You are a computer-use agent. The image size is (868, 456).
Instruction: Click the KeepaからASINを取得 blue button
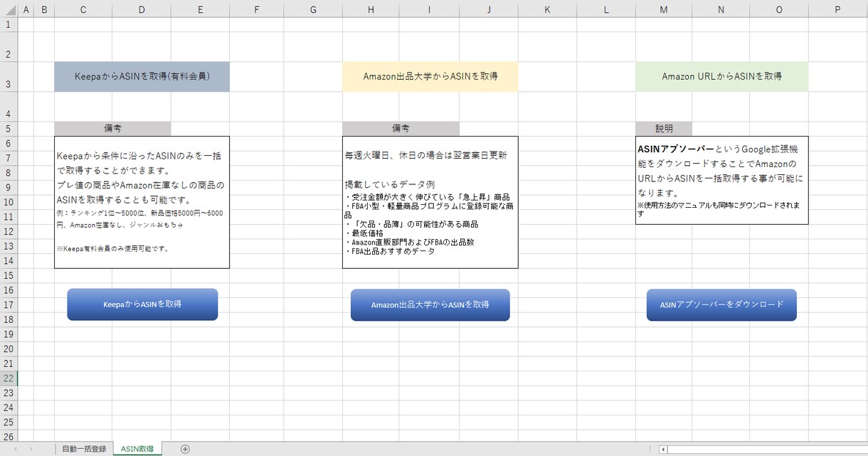click(x=142, y=304)
